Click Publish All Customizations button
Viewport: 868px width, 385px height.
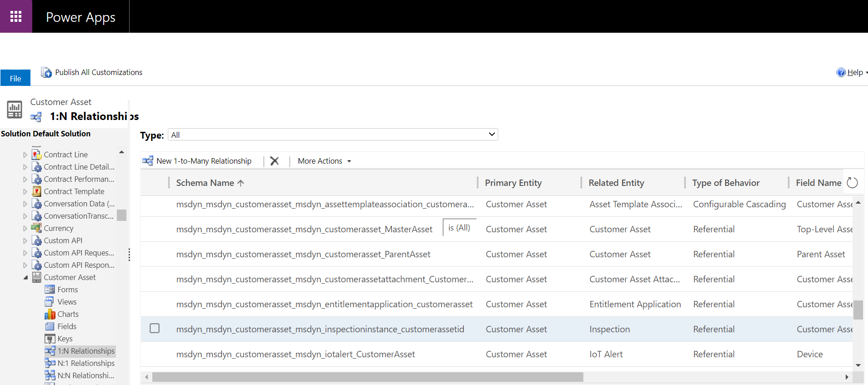91,72
